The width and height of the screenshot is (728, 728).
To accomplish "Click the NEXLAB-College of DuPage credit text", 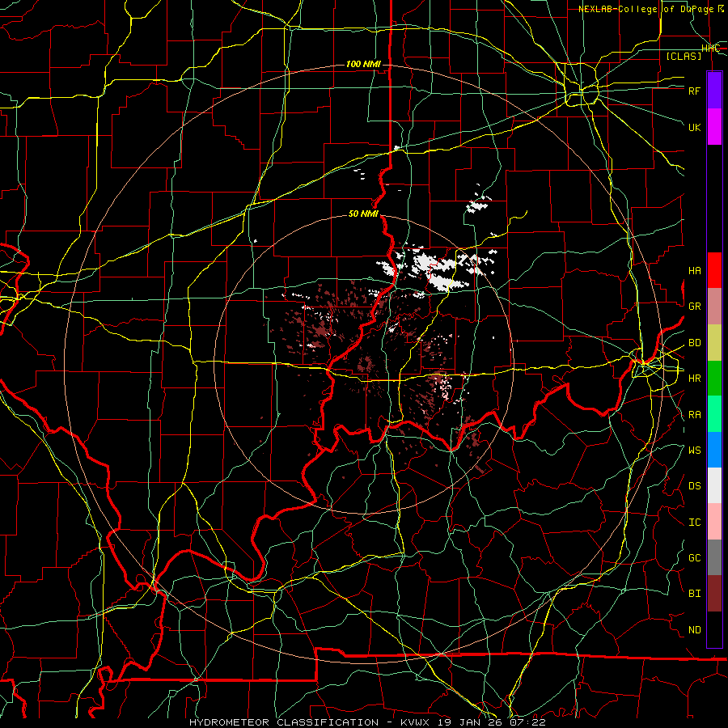I will tap(651, 9).
